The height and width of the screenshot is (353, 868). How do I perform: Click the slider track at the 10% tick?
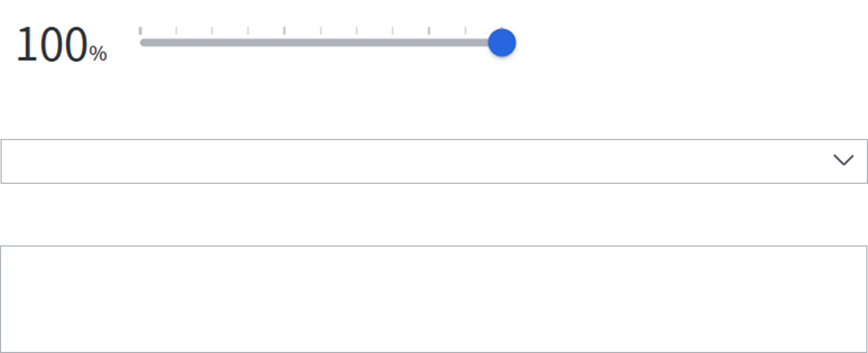pos(177,43)
